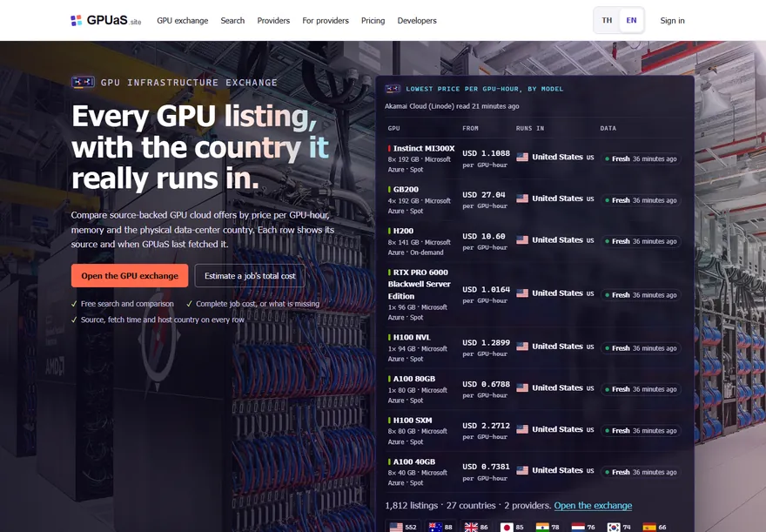Select the Japan flag chip showing 85
This screenshot has width=766, height=532.
pos(512,527)
